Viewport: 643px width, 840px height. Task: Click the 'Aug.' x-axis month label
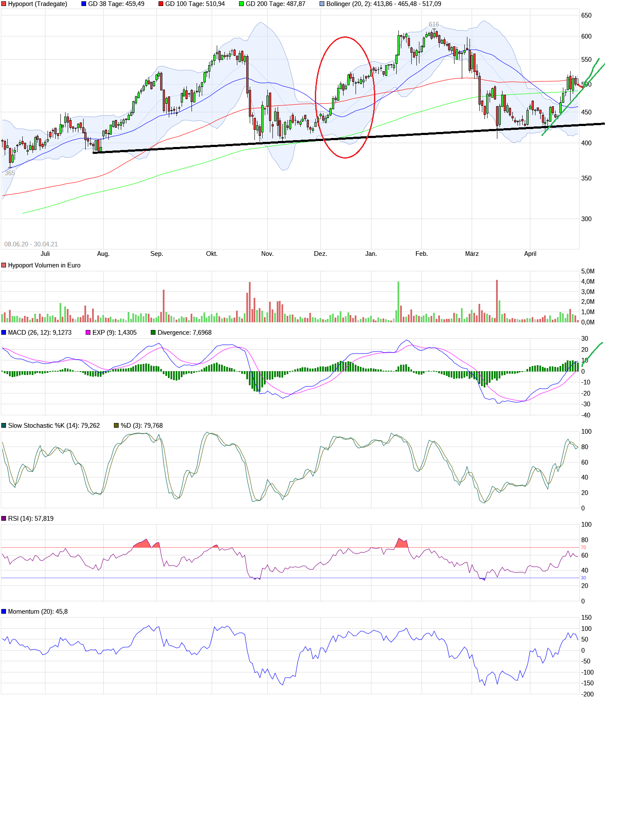(x=103, y=254)
